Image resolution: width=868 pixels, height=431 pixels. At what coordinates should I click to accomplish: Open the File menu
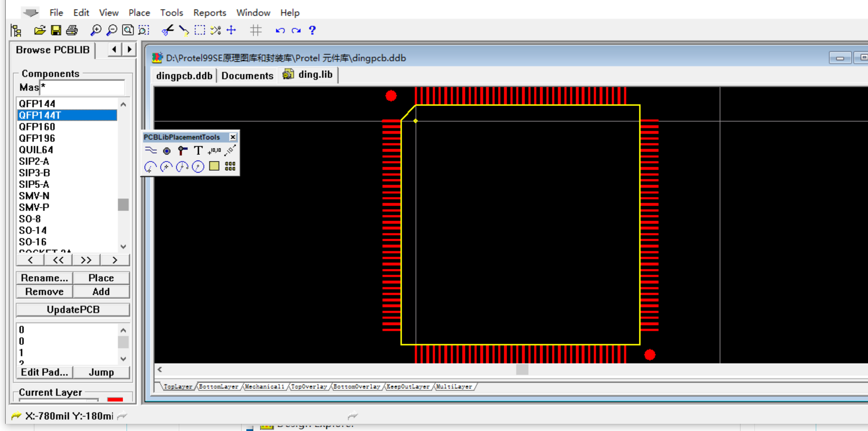[x=56, y=13]
